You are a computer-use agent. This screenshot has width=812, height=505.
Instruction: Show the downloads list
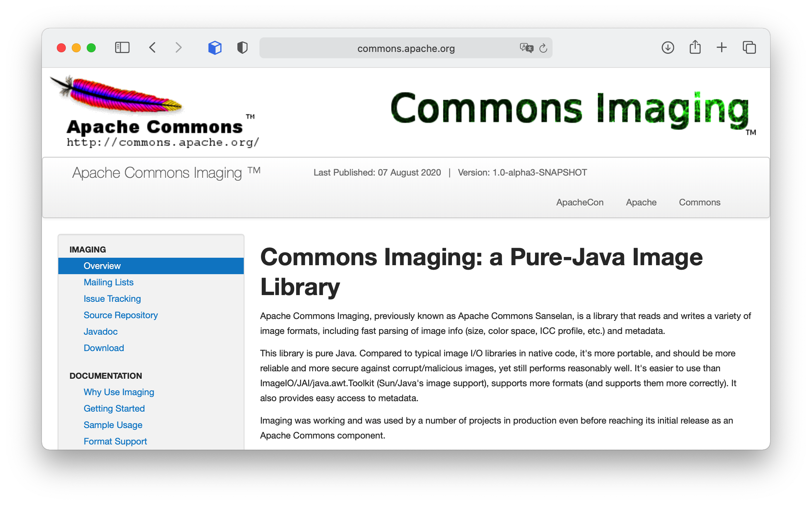coord(668,48)
